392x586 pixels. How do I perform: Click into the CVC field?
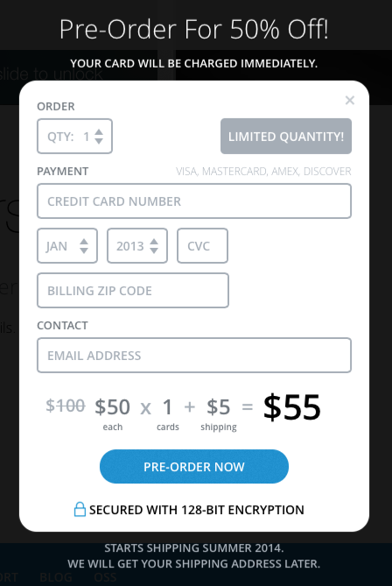[x=202, y=246]
